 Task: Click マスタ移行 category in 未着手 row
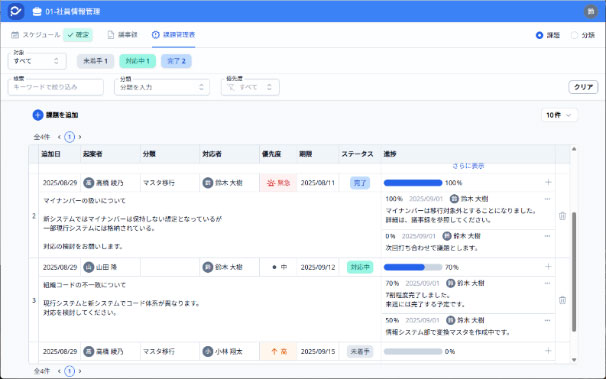[x=159, y=352]
